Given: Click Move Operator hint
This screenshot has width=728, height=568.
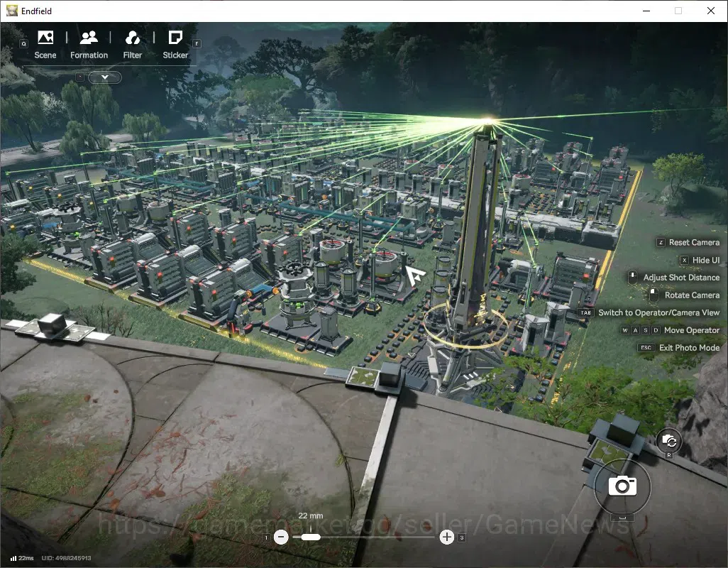Looking at the screenshot, I should (x=691, y=330).
